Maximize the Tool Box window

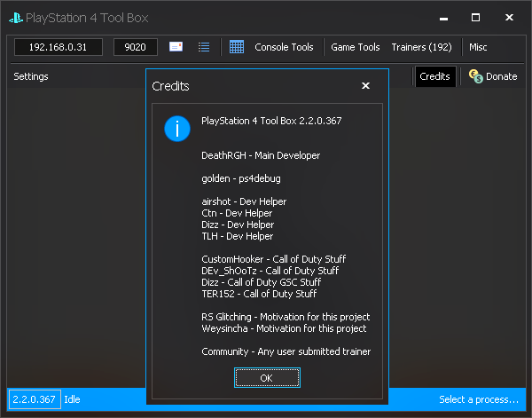pos(475,18)
